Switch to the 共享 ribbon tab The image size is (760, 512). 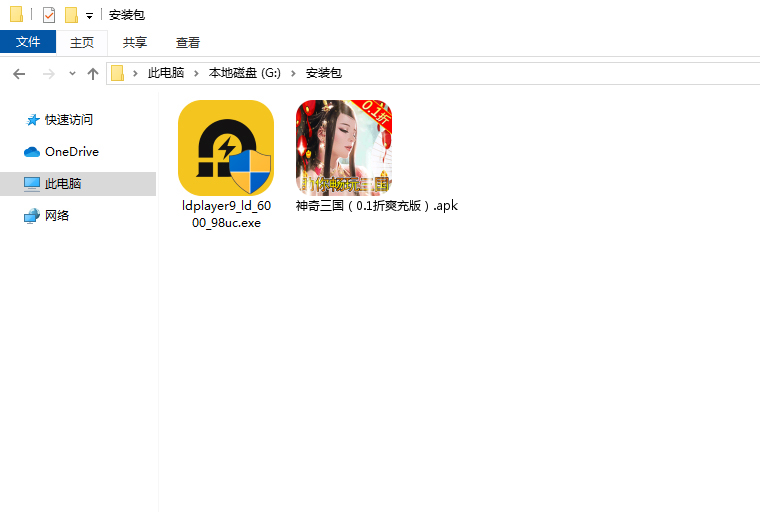pyautogui.click(x=135, y=42)
